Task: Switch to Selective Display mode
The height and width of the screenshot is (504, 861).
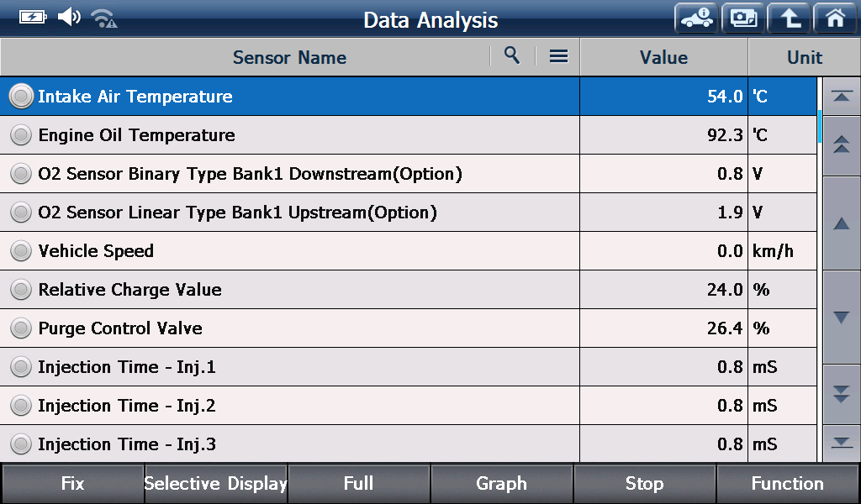Action: [x=216, y=484]
